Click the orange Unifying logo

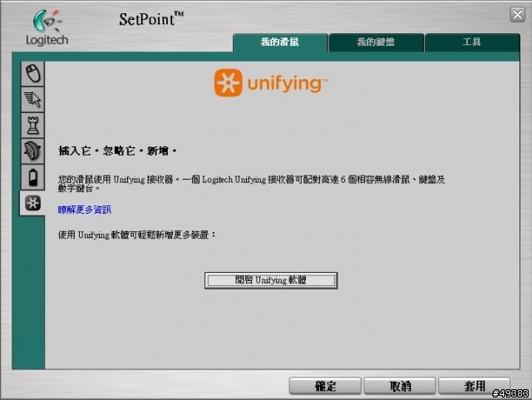tap(271, 83)
